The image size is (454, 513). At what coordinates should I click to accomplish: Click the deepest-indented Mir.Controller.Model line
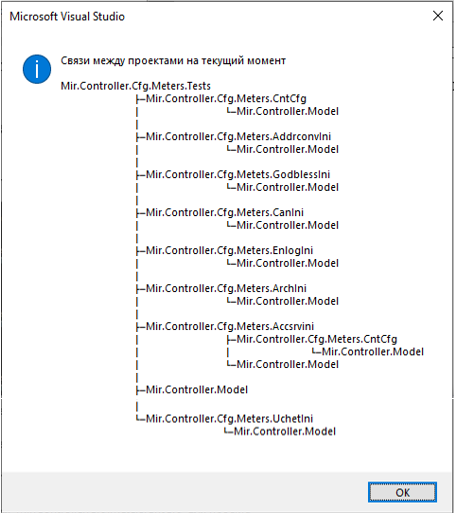point(373,352)
